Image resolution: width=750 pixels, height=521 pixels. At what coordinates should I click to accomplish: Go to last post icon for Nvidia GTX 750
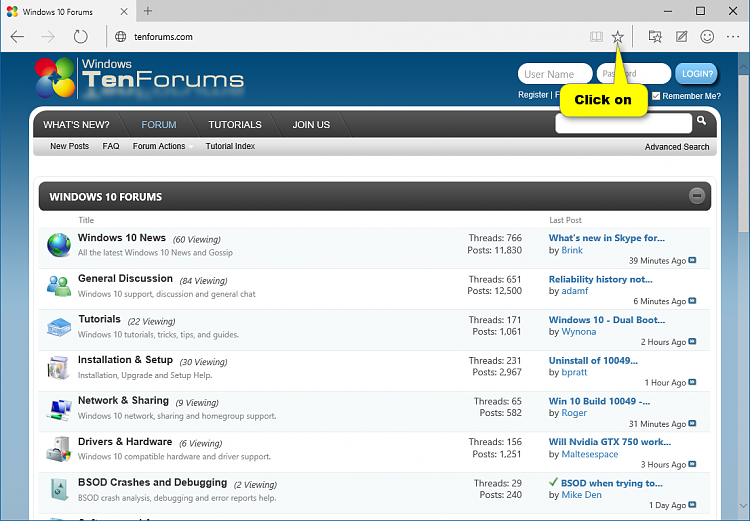pos(692,464)
